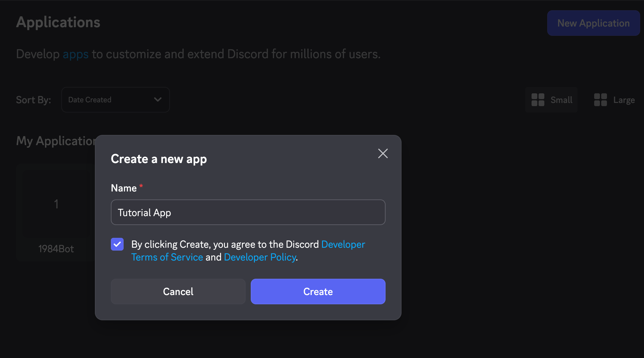Cancel the app creation
The image size is (644, 358).
pyautogui.click(x=178, y=291)
